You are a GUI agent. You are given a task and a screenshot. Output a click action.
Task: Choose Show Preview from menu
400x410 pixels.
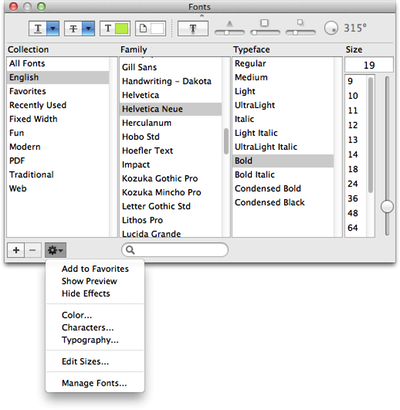point(95,281)
